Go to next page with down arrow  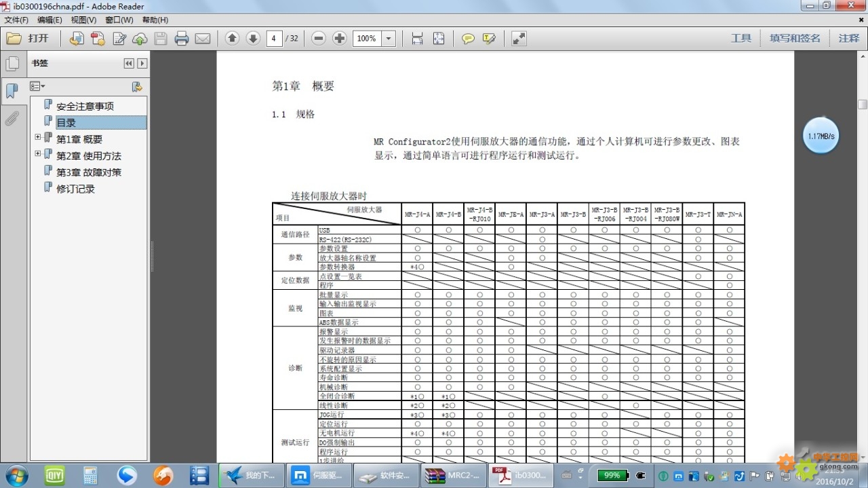(253, 39)
